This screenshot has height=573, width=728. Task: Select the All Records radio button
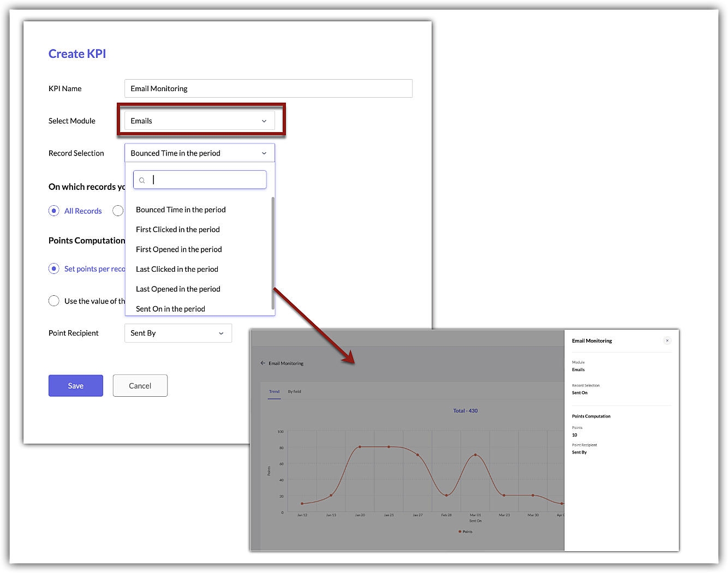point(54,211)
